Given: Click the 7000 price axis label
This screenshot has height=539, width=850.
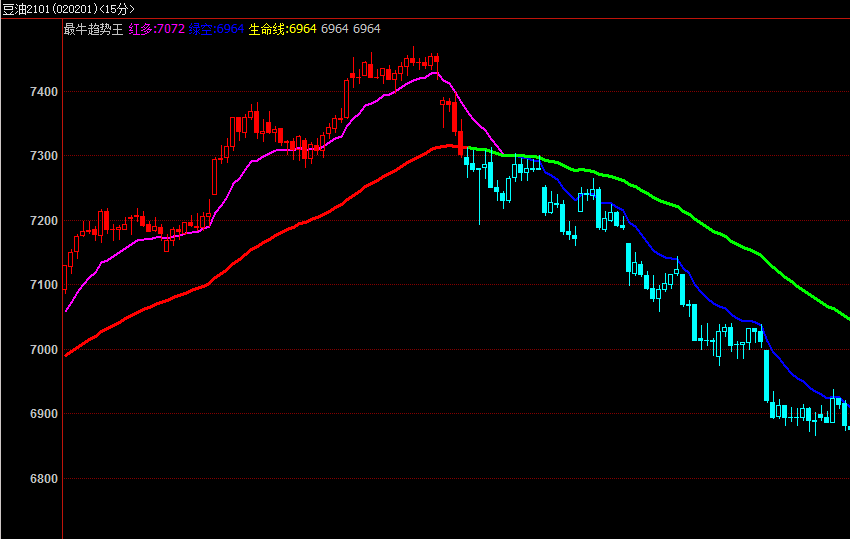Looking at the screenshot, I should click(x=44, y=350).
